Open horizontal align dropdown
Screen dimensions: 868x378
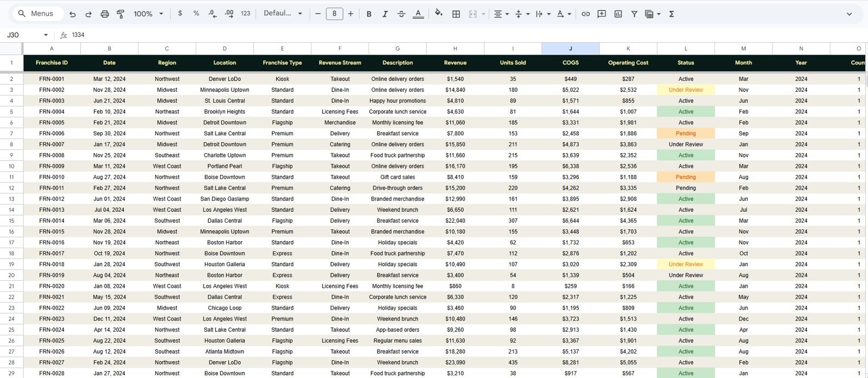pos(501,14)
